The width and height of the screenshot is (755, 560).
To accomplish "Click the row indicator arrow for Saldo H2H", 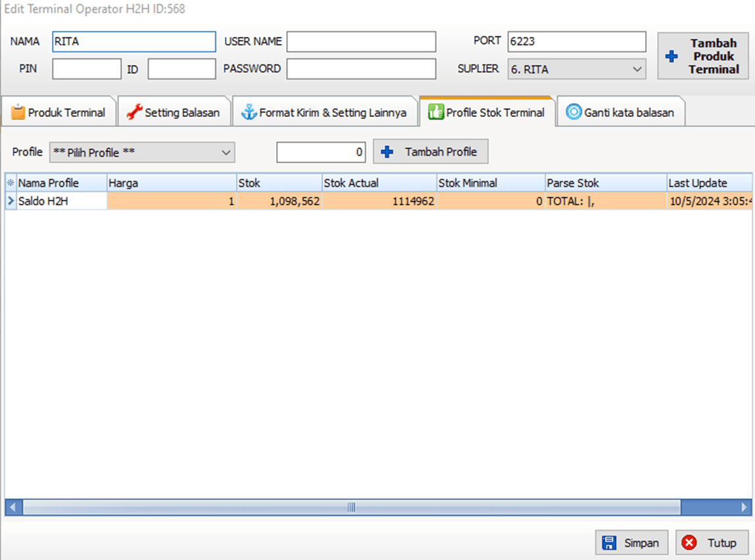I will [x=11, y=201].
